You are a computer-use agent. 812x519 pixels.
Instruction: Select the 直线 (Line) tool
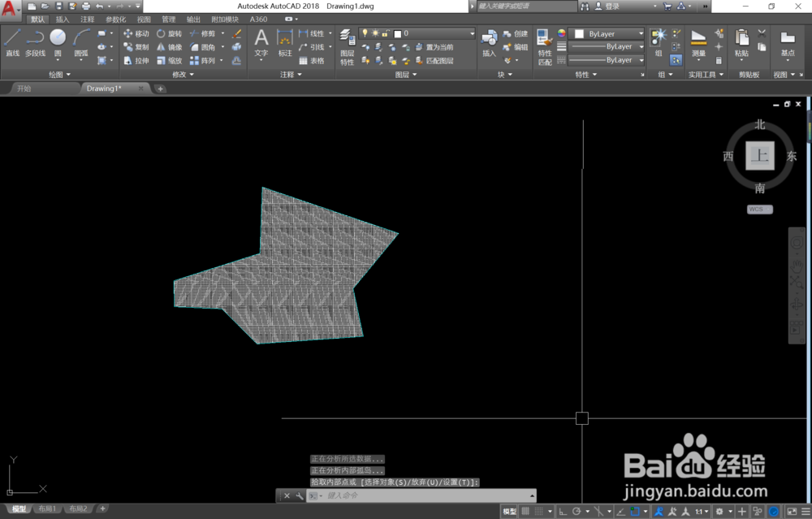click(x=12, y=42)
